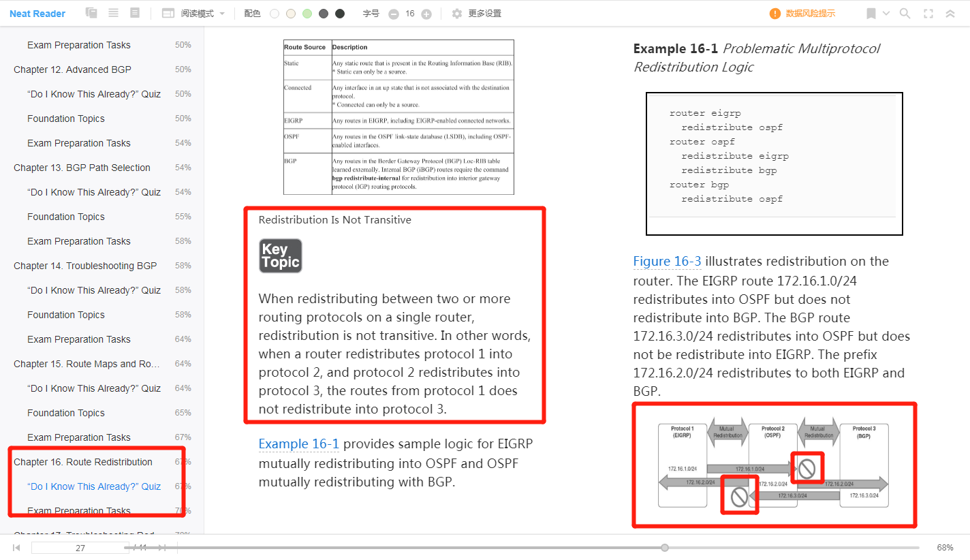
Task: Go to next page arrow in bottom bar
Action: pos(162,548)
